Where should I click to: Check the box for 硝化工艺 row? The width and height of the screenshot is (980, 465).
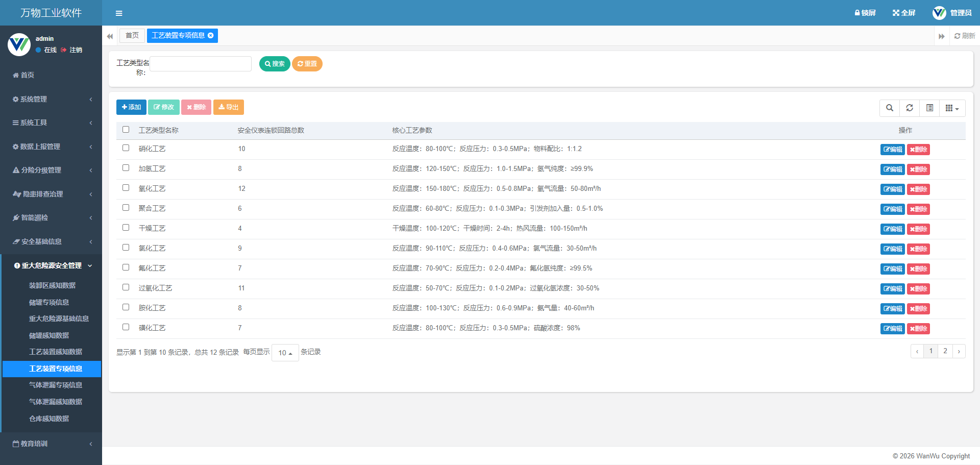pyautogui.click(x=126, y=148)
